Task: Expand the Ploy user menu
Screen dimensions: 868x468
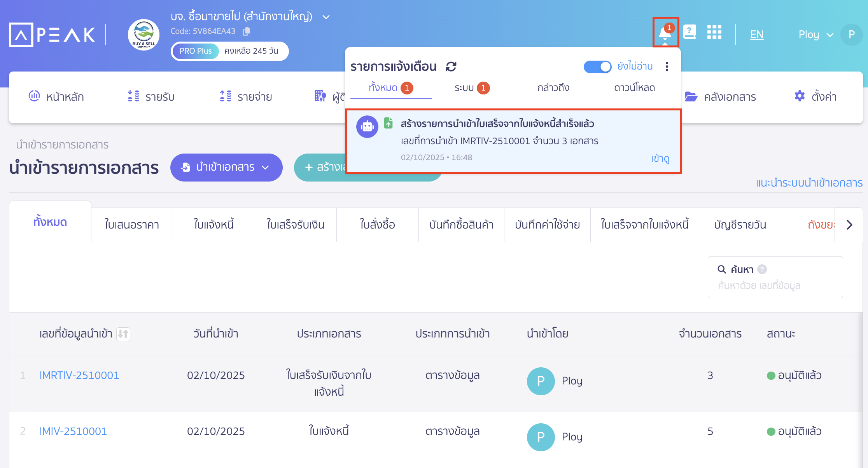Action: pyautogui.click(x=816, y=35)
